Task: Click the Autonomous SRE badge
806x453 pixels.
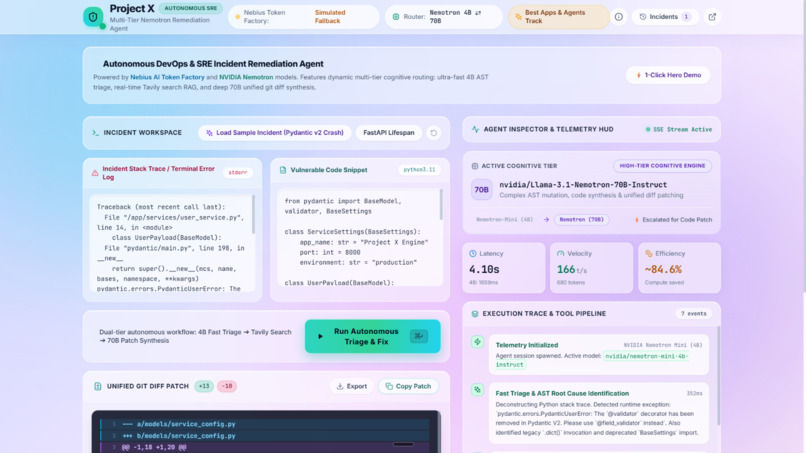Action: coord(191,8)
